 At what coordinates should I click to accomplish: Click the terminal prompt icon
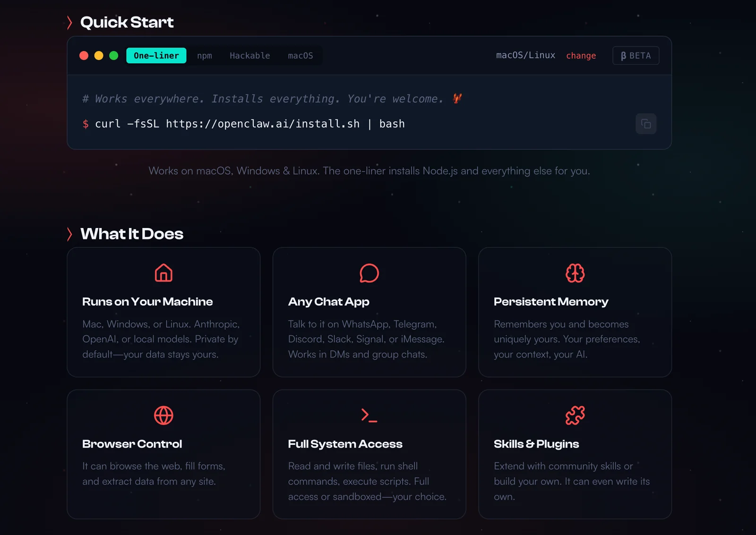coord(369,416)
